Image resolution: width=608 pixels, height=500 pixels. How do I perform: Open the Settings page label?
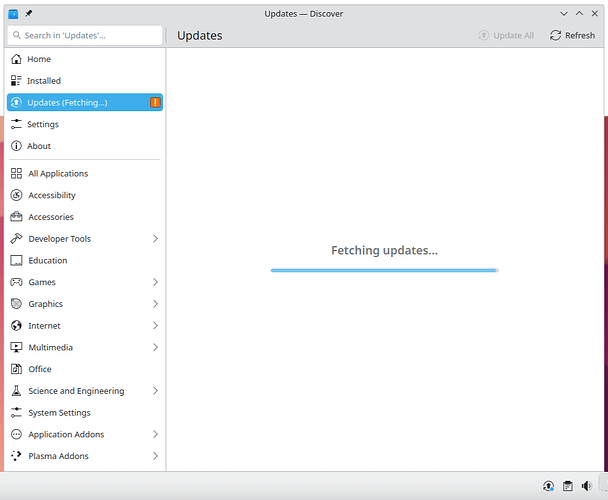point(43,124)
